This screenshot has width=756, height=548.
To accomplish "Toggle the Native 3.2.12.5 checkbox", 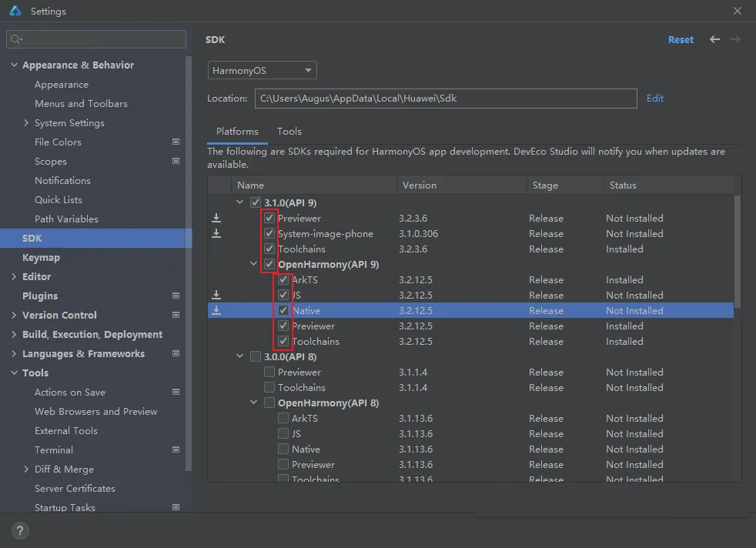I will click(x=283, y=310).
